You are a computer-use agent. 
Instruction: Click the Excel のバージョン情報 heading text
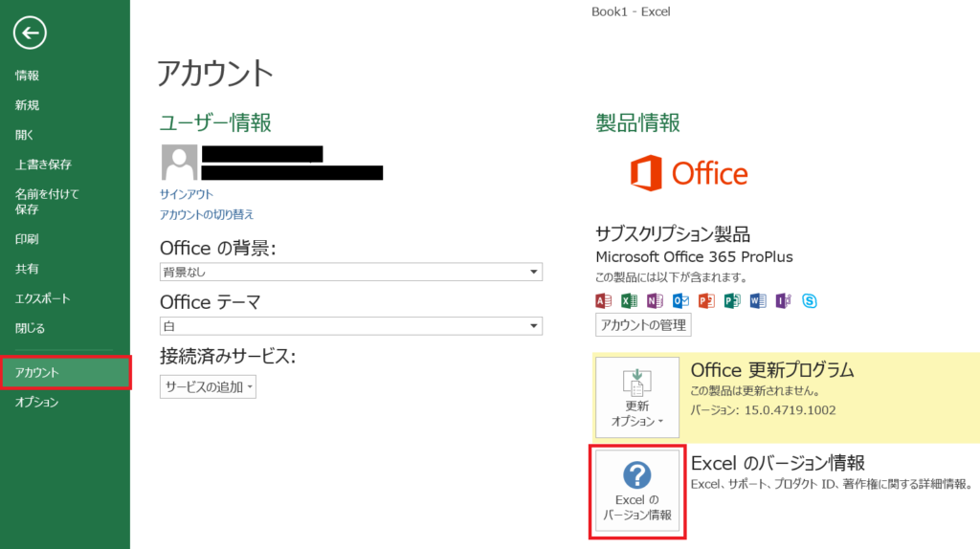tap(777, 464)
